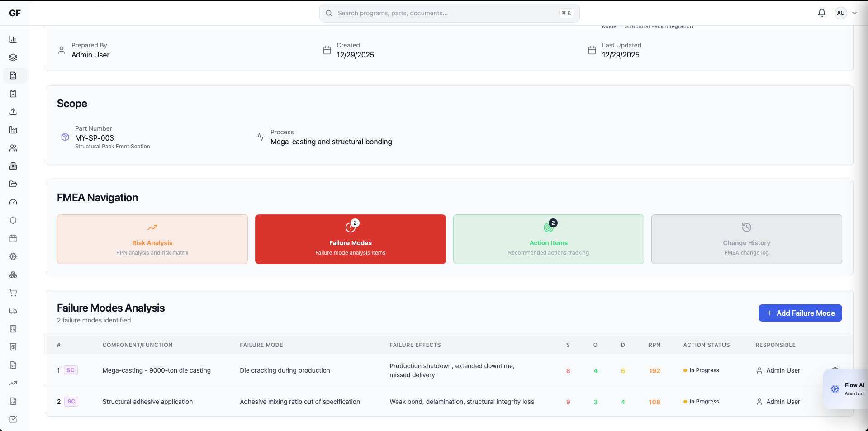Open the users group sidebar icon
868x431 pixels.
[x=13, y=148]
